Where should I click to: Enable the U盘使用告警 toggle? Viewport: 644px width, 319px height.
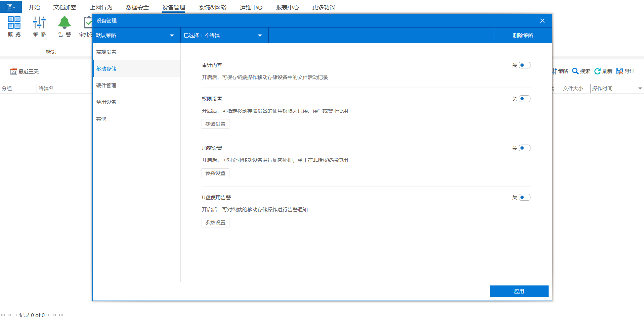tap(524, 197)
